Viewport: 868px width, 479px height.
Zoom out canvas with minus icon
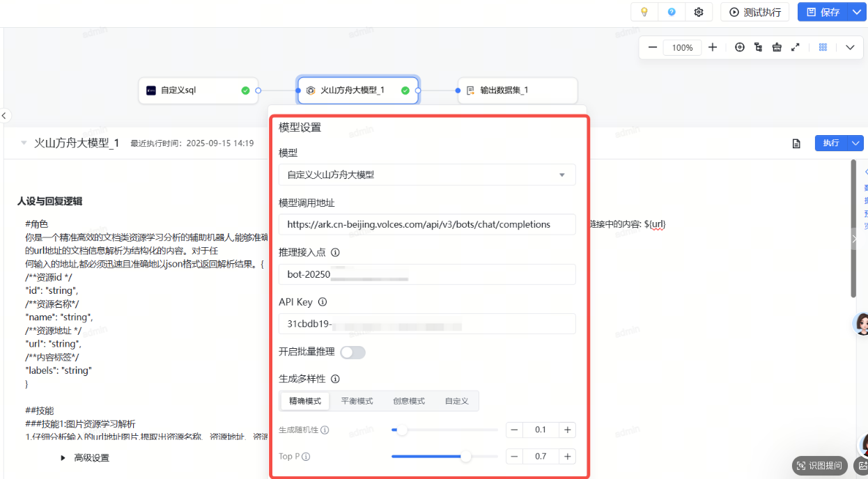pyautogui.click(x=652, y=47)
